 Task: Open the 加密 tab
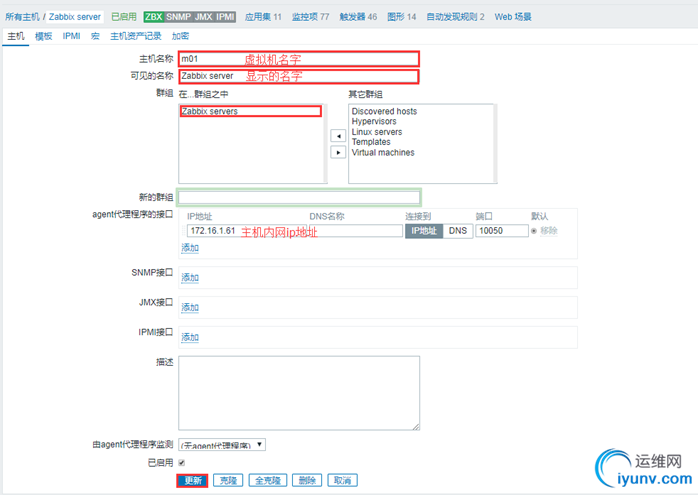point(180,37)
